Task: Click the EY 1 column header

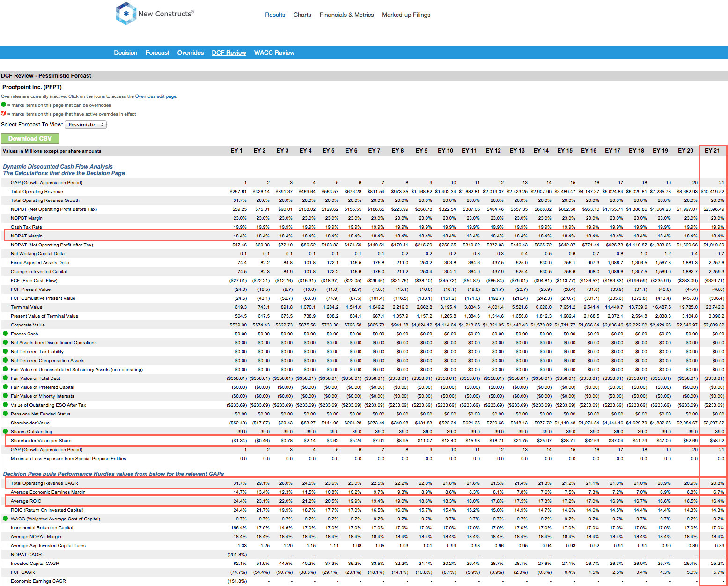Action: [x=236, y=151]
